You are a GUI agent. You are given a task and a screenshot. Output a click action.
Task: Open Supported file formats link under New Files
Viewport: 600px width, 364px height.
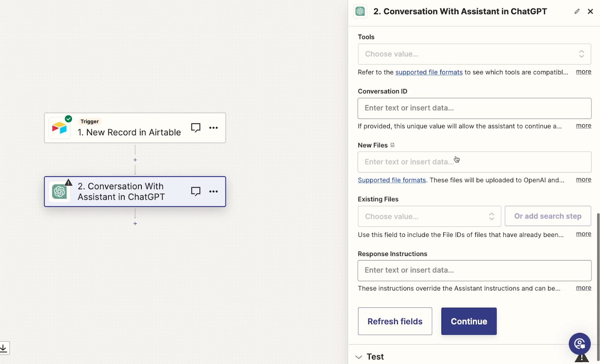click(392, 180)
